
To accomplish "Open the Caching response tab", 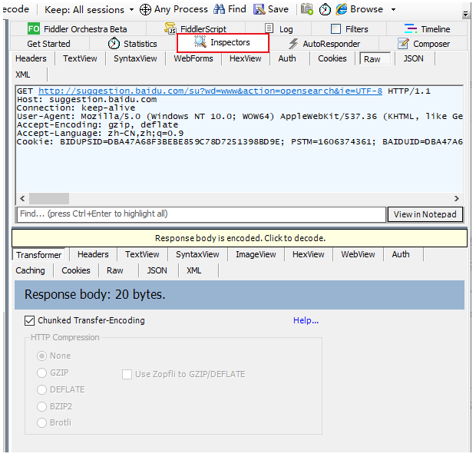I will 31,270.
